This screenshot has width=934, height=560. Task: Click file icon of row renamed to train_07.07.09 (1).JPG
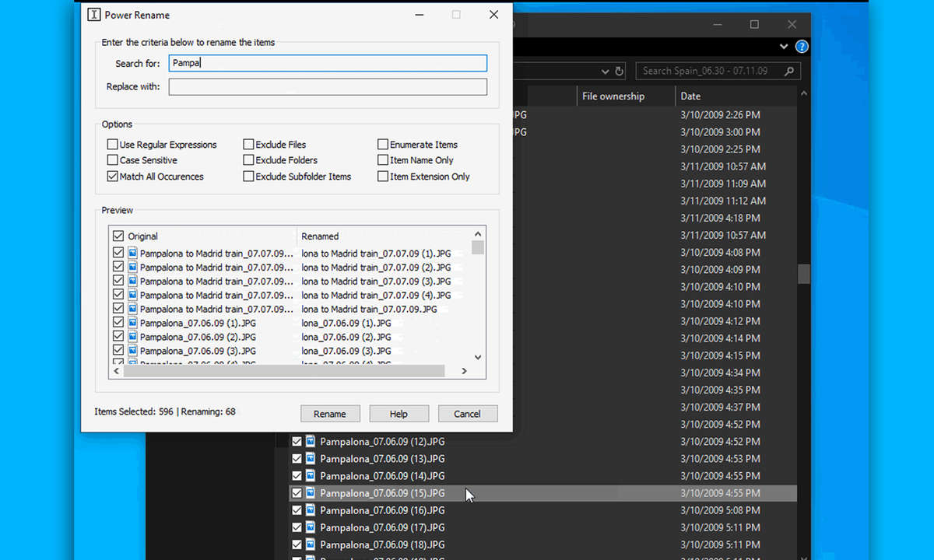pyautogui.click(x=132, y=253)
